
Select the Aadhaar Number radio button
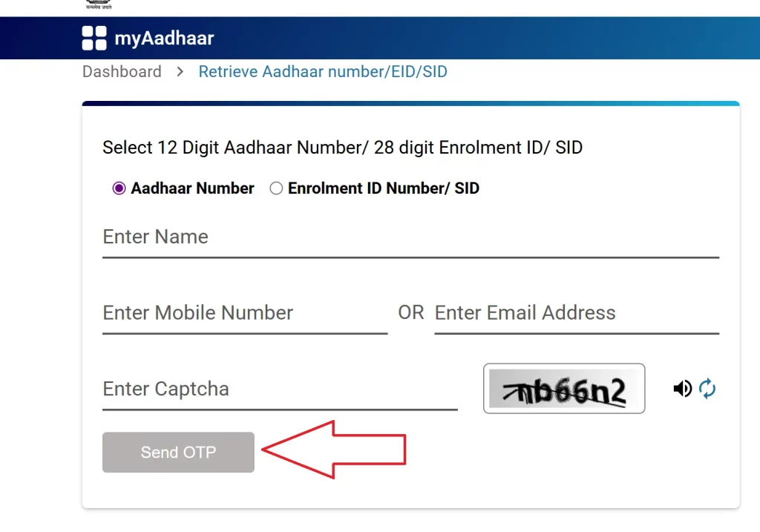(119, 188)
